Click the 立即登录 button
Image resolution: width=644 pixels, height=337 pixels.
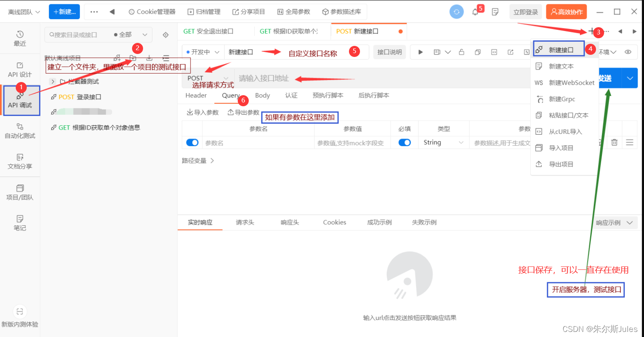coord(526,12)
